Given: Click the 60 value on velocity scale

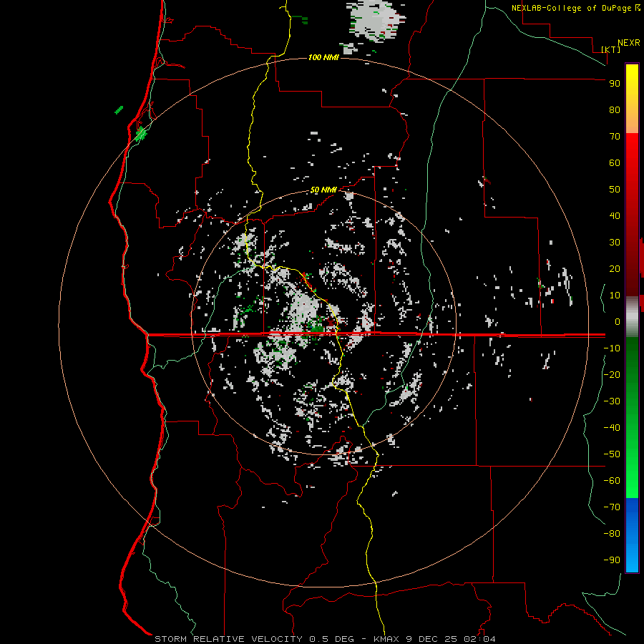Looking at the screenshot, I should click(615, 162).
